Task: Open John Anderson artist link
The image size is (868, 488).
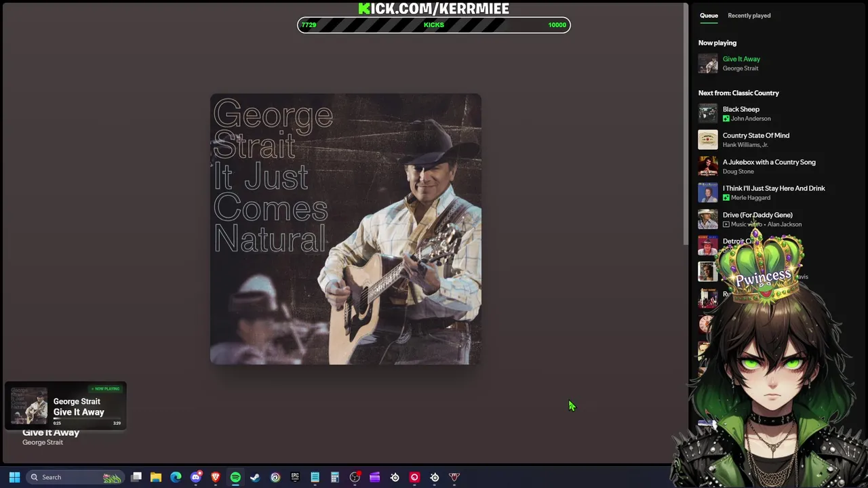Action: tap(751, 119)
